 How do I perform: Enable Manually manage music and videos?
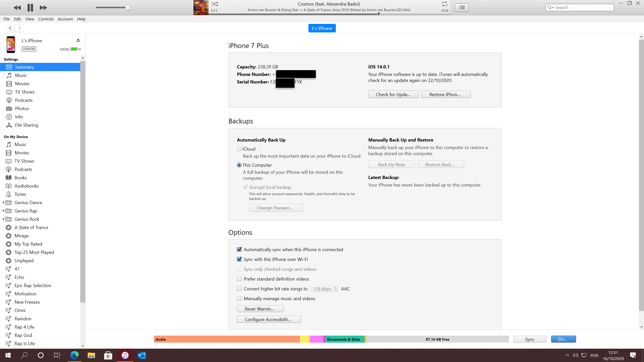tap(239, 298)
